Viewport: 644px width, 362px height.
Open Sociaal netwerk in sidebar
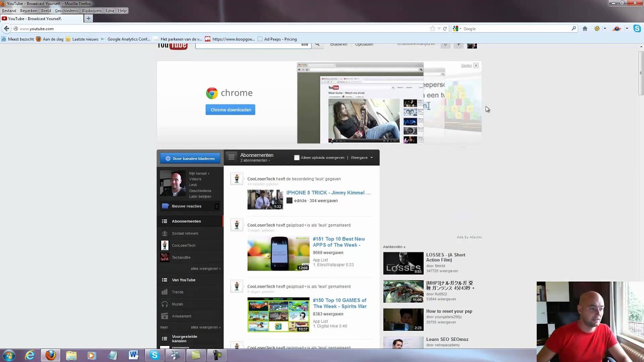pyautogui.click(x=185, y=233)
